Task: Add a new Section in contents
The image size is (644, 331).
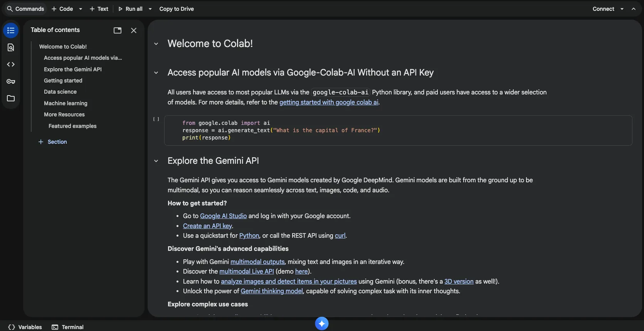Action: coord(53,142)
